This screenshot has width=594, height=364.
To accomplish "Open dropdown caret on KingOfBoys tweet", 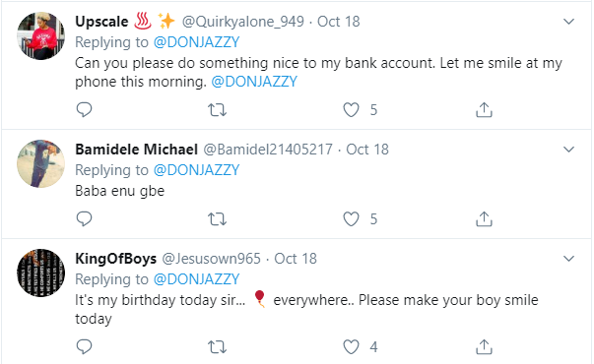I will pos(568,259).
